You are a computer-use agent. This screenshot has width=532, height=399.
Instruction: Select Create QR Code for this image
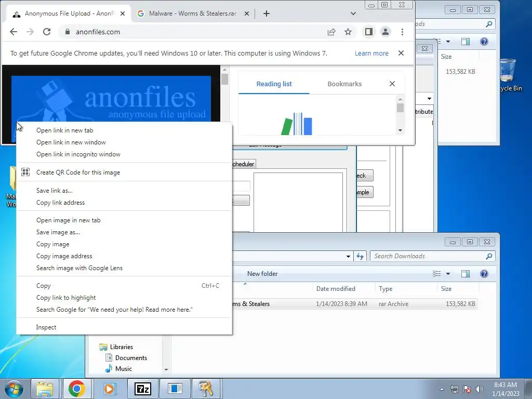pos(124,172)
